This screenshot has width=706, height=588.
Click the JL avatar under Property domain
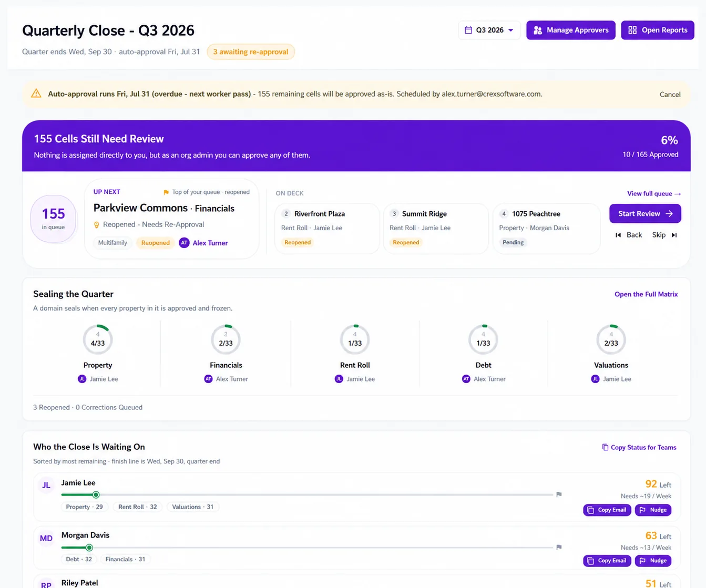point(82,379)
